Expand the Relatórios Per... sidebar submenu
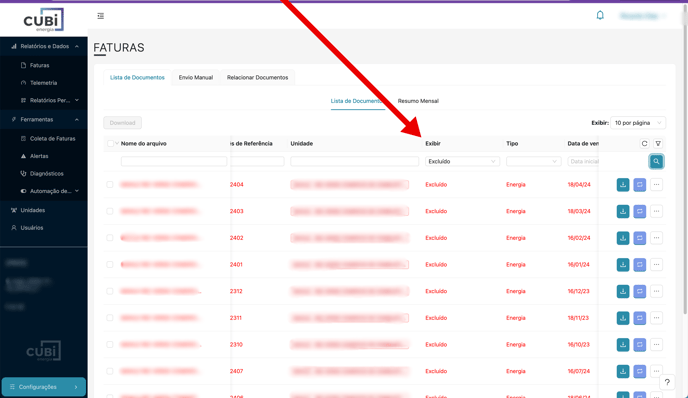Screen dimensions: 688x398 click(x=49, y=100)
